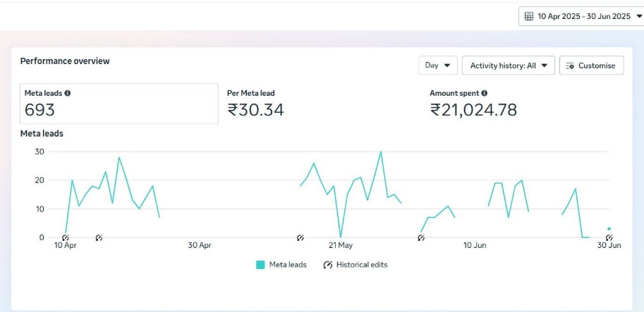The width and height of the screenshot is (644, 312).
Task: Click the Historical edits legend icon
Action: [327, 265]
